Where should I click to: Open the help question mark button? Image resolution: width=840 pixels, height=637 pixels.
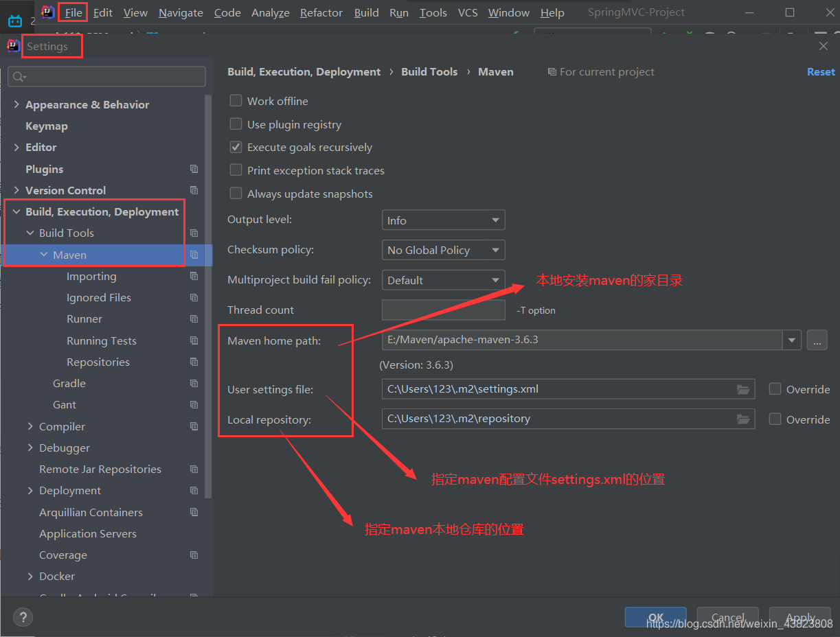pyautogui.click(x=23, y=617)
